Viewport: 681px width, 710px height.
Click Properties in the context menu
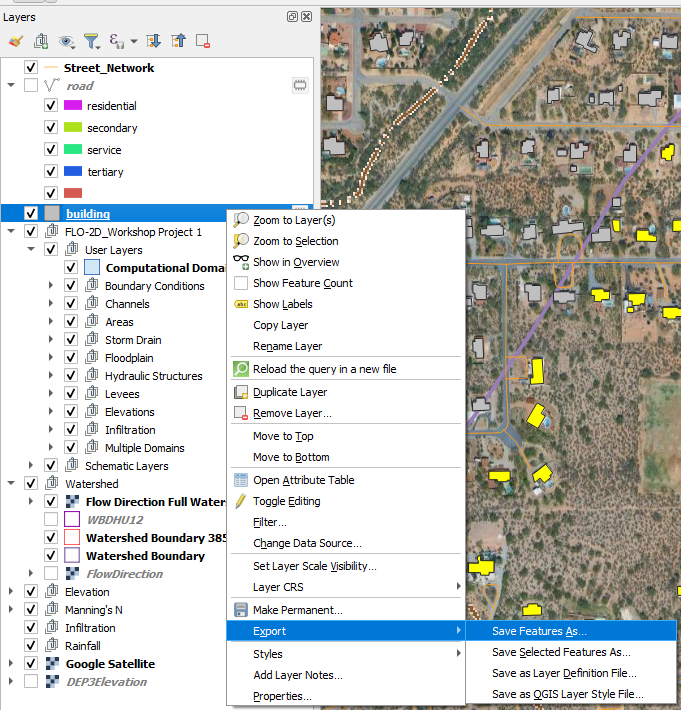click(x=282, y=696)
